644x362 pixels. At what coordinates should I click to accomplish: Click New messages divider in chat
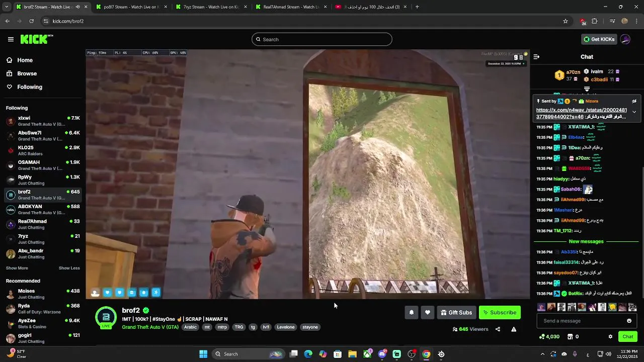(586, 241)
